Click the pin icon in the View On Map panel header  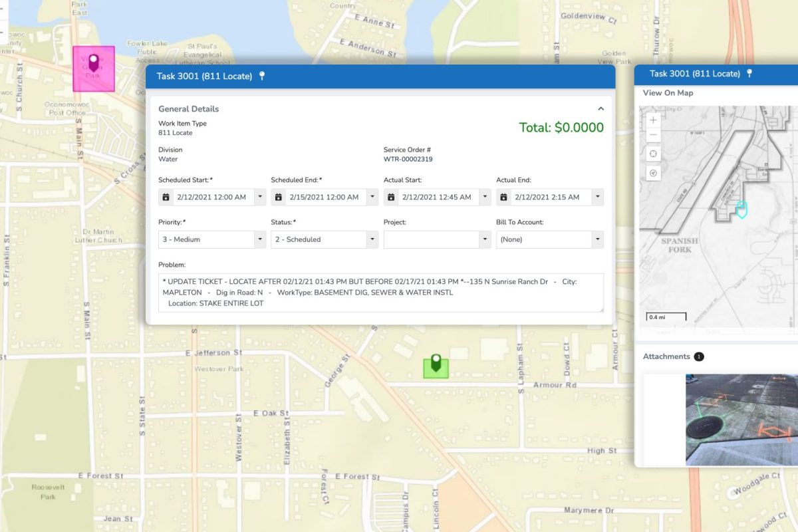coord(750,74)
